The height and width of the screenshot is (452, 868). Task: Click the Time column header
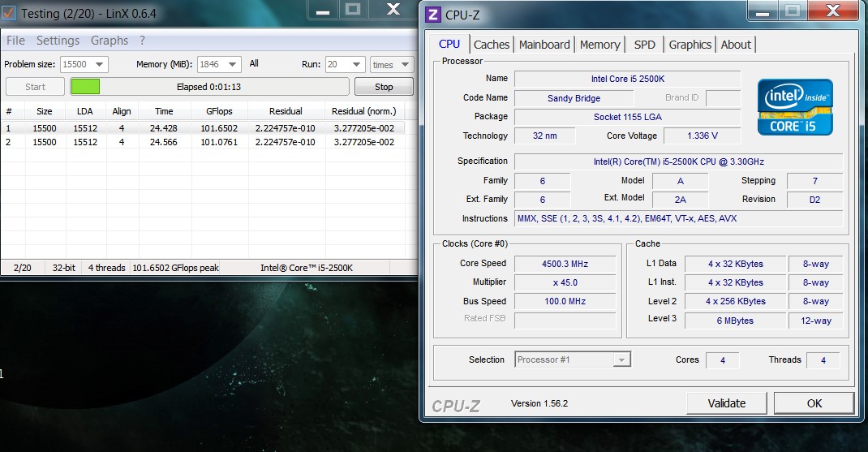point(164,111)
